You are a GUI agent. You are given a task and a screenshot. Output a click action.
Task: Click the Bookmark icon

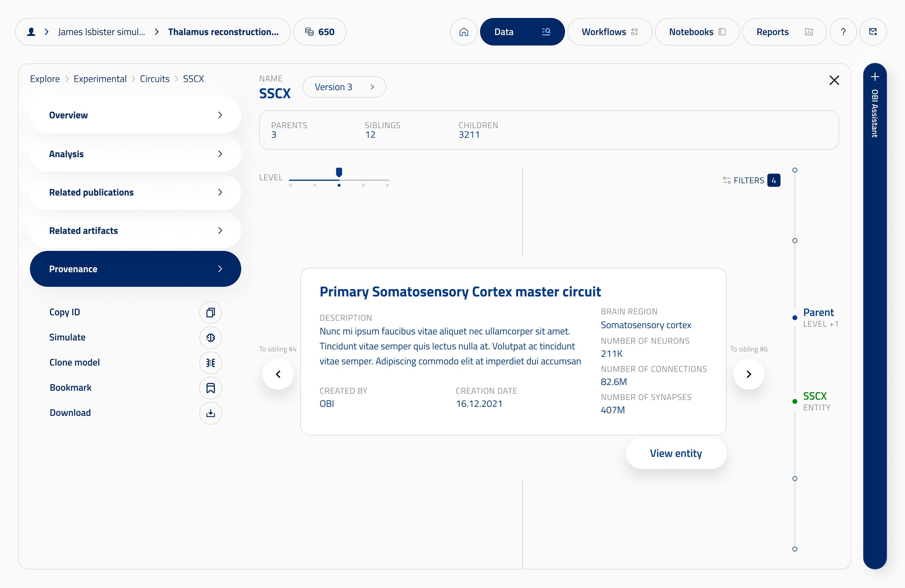tap(211, 388)
